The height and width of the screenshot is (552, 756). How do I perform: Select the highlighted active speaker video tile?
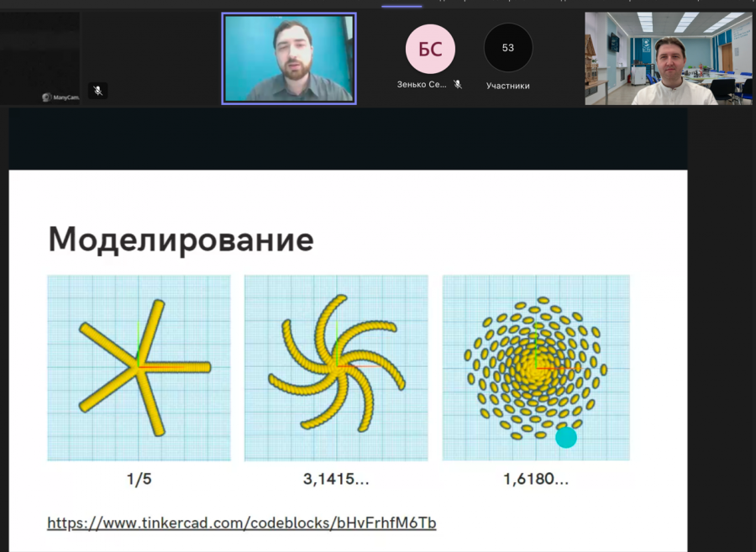pyautogui.click(x=289, y=58)
